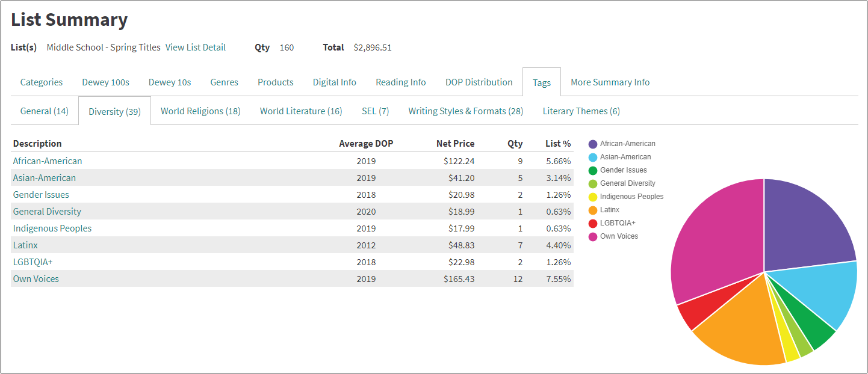Click the purple African-American legend swatch

[593, 144]
